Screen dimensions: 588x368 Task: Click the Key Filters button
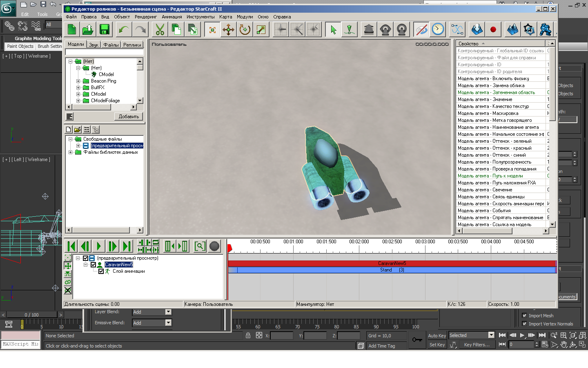477,345
